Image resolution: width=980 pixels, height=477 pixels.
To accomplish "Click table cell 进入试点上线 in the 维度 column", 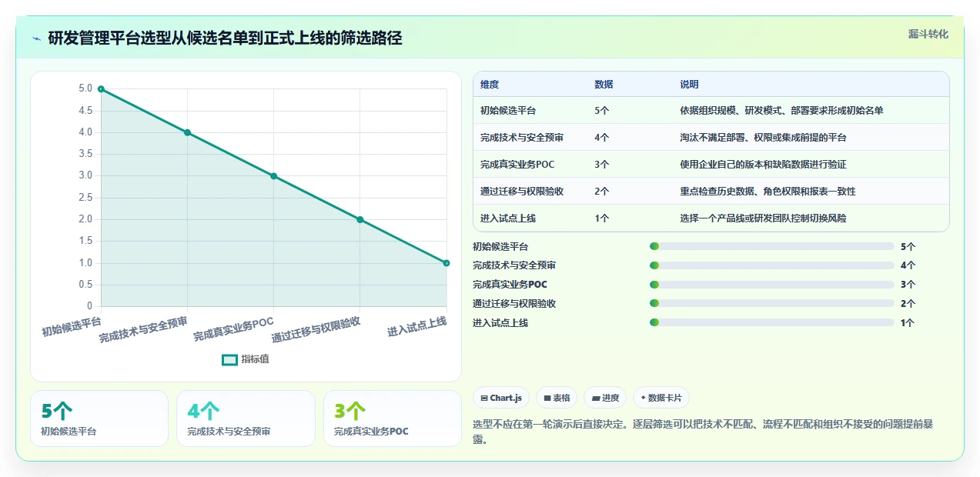I will (x=508, y=218).
